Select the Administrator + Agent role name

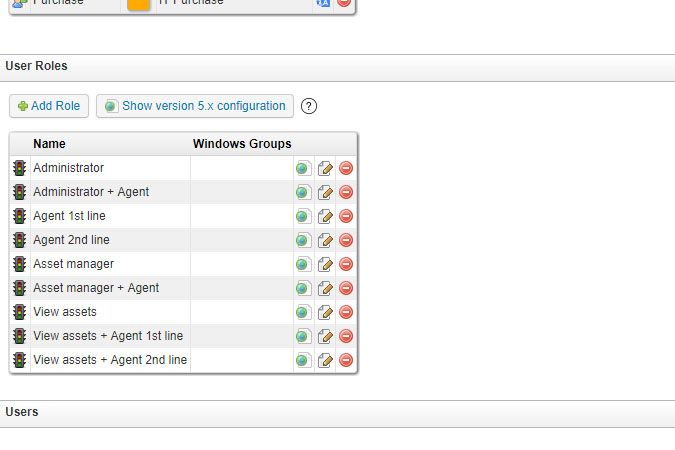91,192
